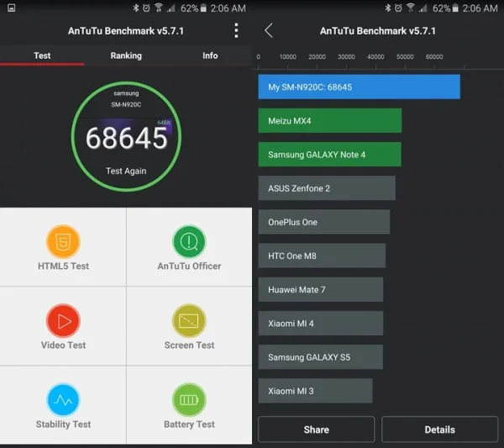Tap alarm clock icon in left status bar
The height and width of the screenshot is (448, 504).
(x=146, y=8)
